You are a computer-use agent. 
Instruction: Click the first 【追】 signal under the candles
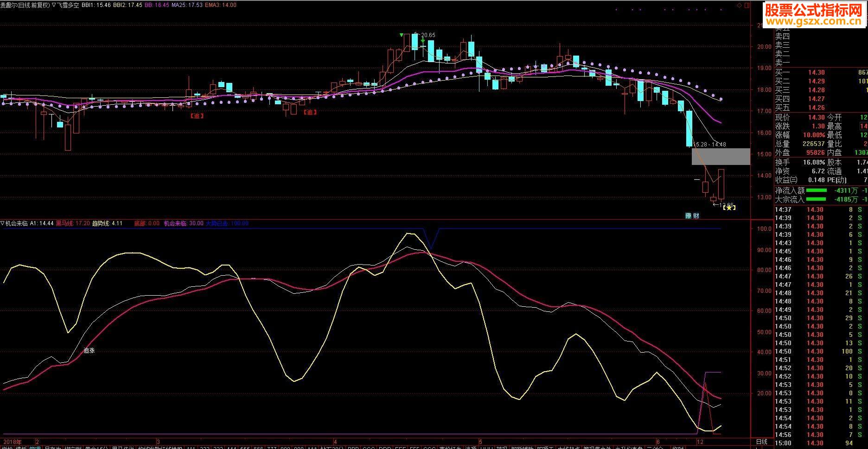197,116
